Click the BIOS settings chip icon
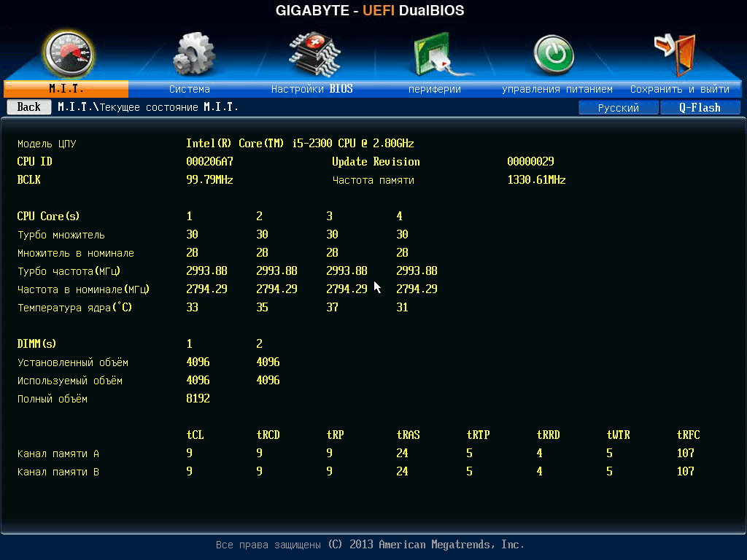Screen dimensions: 747x560 point(314,54)
